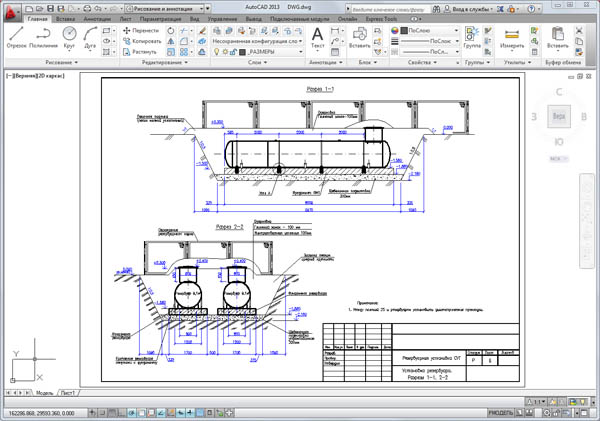Toggle the РМОДЕЛЬ model space button
The height and width of the screenshot is (421, 600).
(501, 412)
